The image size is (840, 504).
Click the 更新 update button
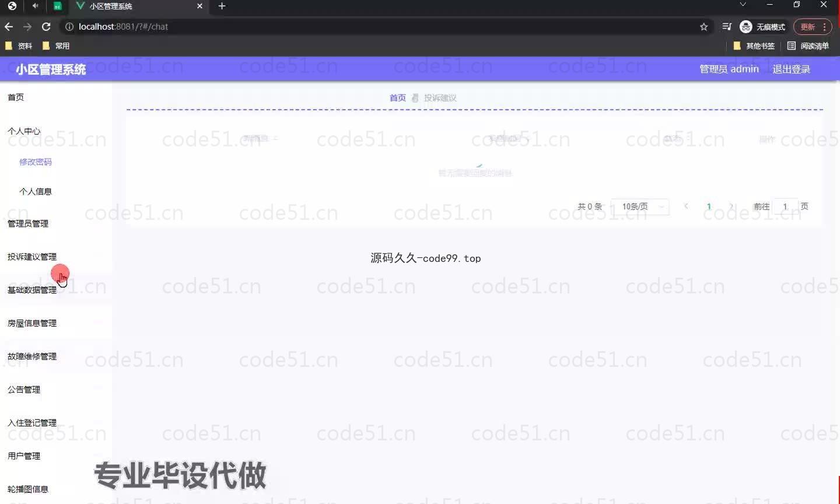808,27
